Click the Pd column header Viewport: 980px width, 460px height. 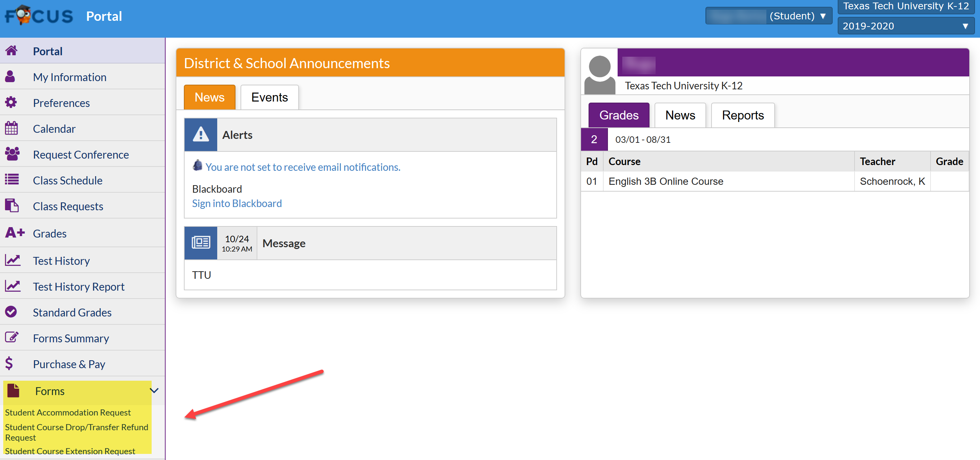tap(591, 161)
